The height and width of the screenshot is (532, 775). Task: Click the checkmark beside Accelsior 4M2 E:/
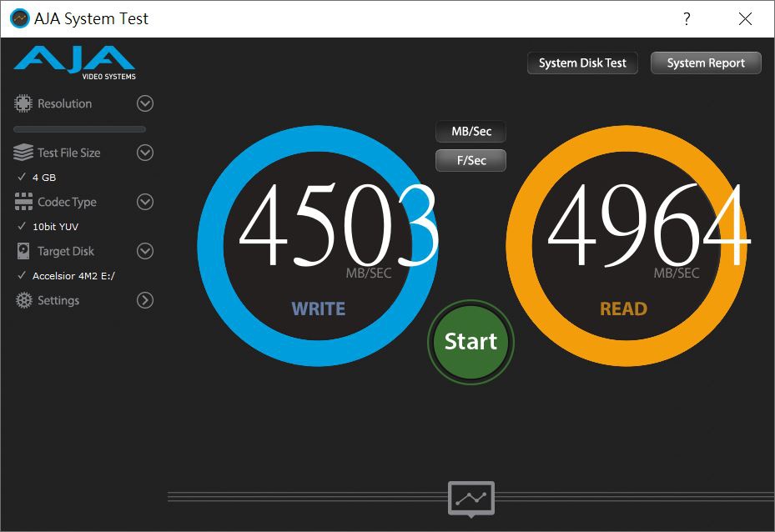pos(22,275)
